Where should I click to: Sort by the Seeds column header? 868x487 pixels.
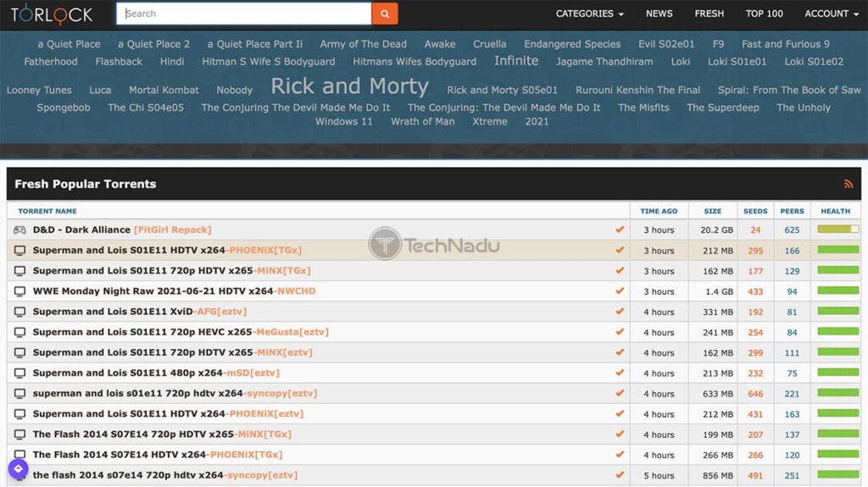tap(755, 211)
